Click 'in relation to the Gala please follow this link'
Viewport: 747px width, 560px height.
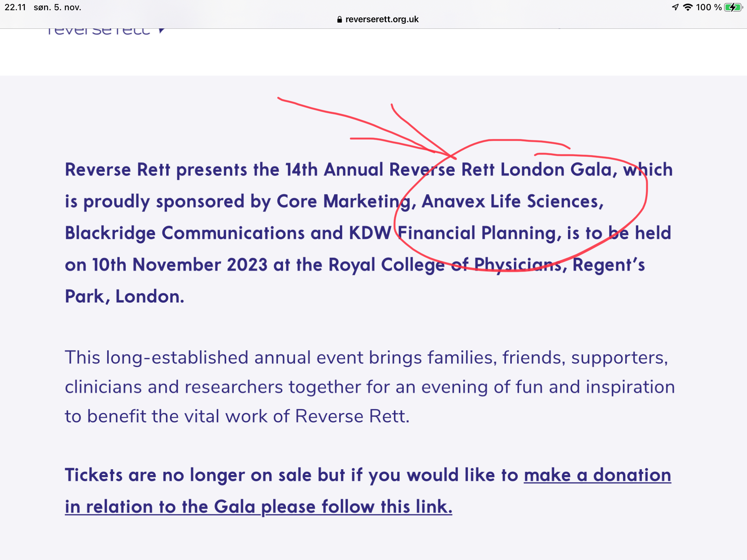[x=259, y=507]
